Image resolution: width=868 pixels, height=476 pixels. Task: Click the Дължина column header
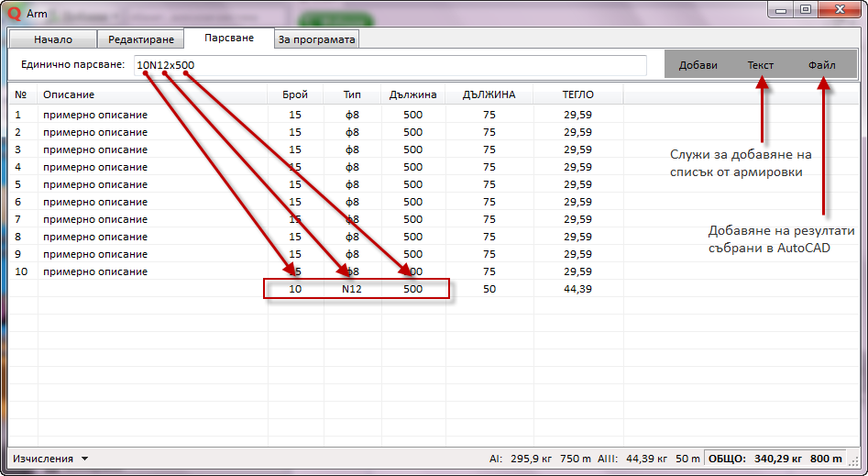pos(412,94)
